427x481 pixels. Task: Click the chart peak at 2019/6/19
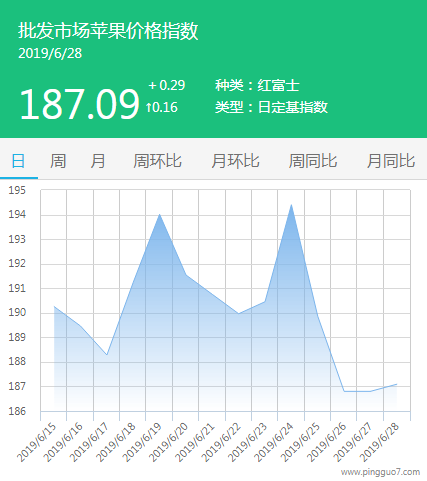[160, 214]
